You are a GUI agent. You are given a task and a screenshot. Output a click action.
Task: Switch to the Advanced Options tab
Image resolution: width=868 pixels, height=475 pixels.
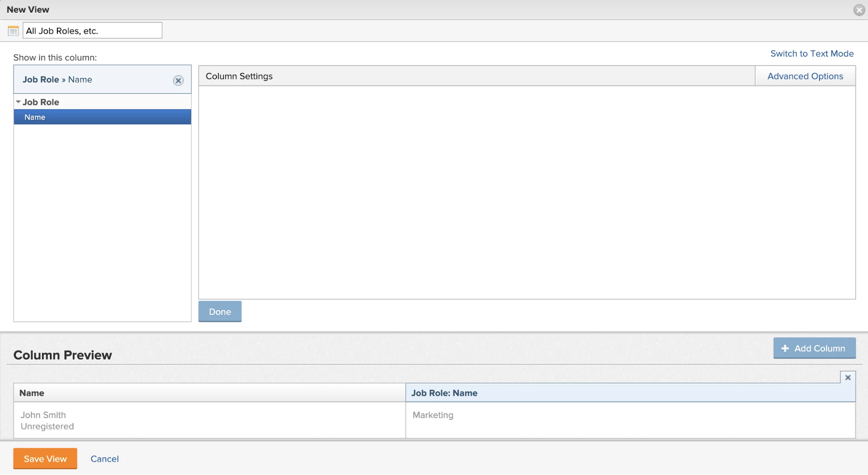click(805, 76)
